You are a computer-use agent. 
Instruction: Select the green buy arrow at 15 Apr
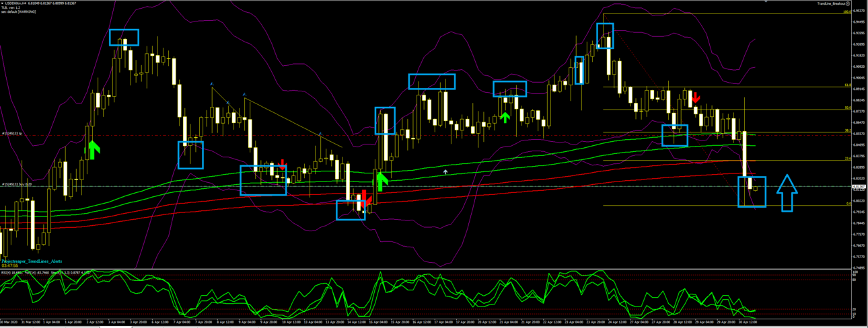coord(382,181)
